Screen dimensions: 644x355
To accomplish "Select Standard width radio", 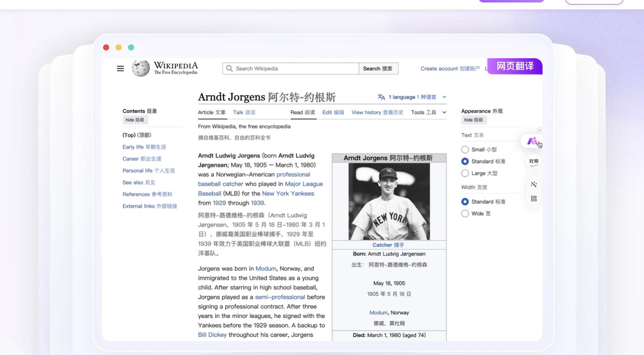I will point(465,202).
